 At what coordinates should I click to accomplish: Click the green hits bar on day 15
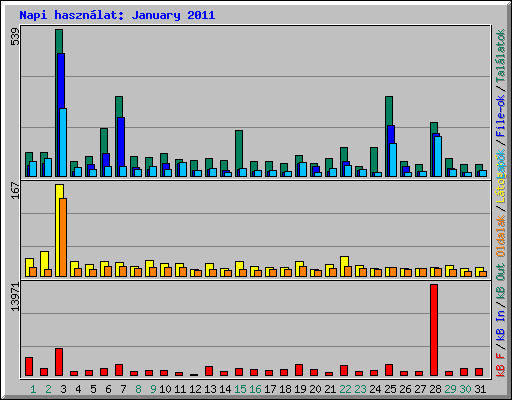click(x=239, y=148)
